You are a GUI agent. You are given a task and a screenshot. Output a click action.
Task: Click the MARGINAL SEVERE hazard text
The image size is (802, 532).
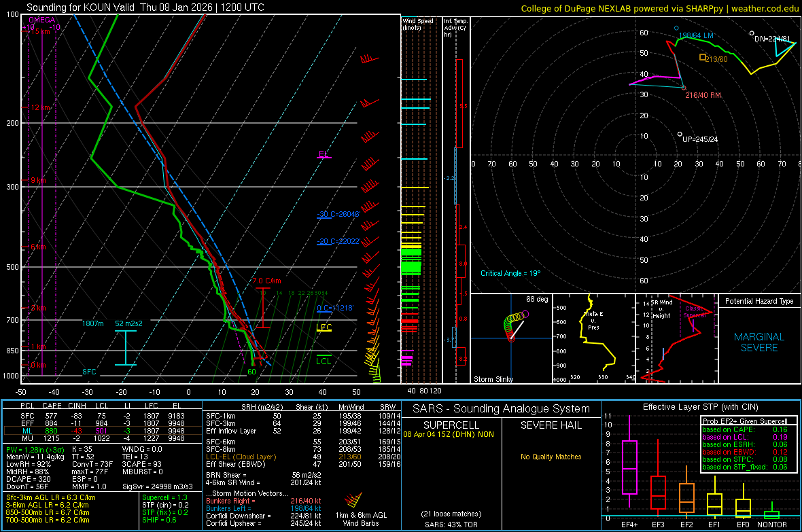click(x=759, y=342)
